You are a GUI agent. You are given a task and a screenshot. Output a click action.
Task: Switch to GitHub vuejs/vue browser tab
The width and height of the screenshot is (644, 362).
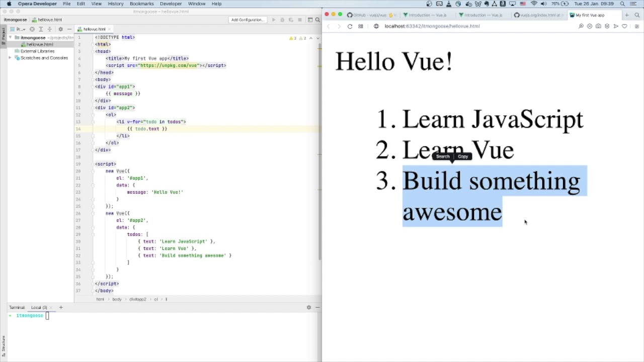372,15
